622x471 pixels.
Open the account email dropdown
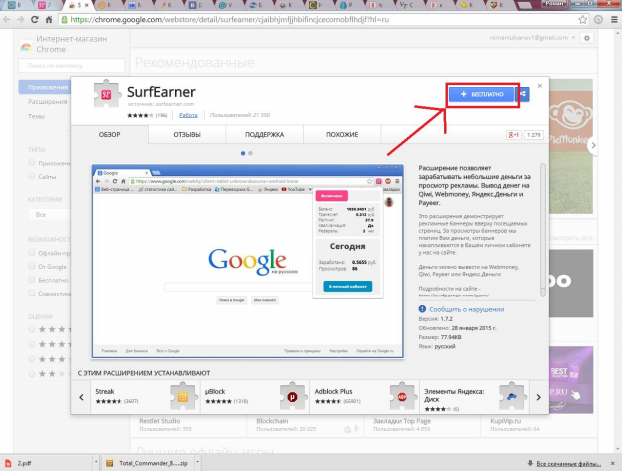(x=532, y=38)
